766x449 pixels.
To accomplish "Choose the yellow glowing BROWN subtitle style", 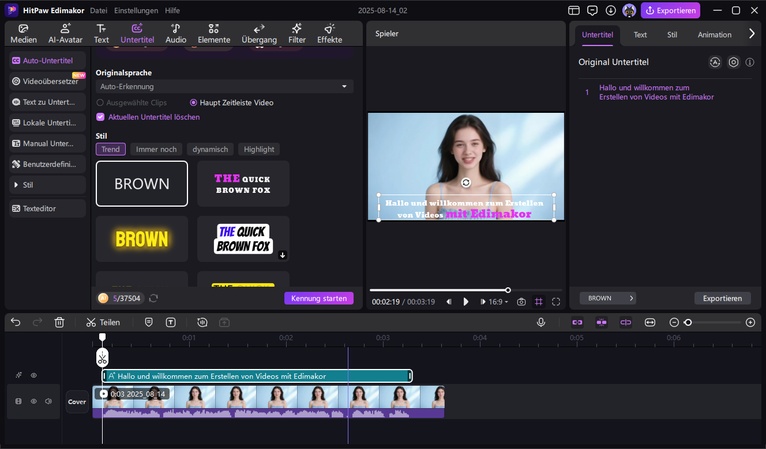I will [142, 239].
